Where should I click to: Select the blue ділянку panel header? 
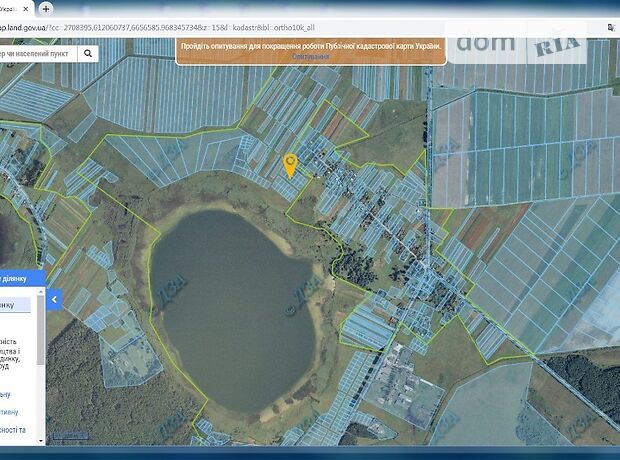click(23, 279)
